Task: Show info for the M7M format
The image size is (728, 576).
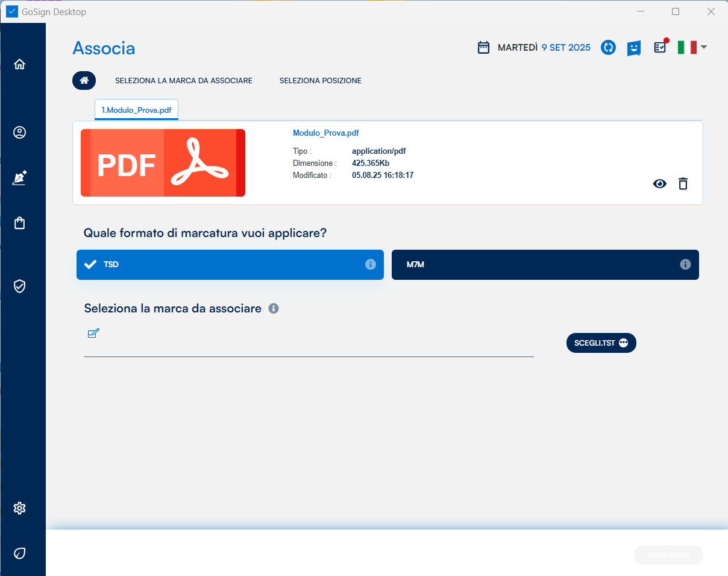Action: (x=685, y=265)
